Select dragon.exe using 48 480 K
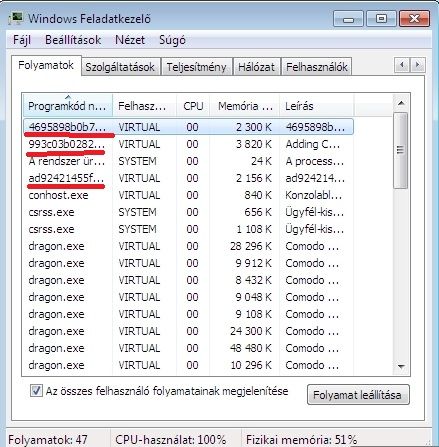The width and height of the screenshot is (439, 447). pos(188,348)
